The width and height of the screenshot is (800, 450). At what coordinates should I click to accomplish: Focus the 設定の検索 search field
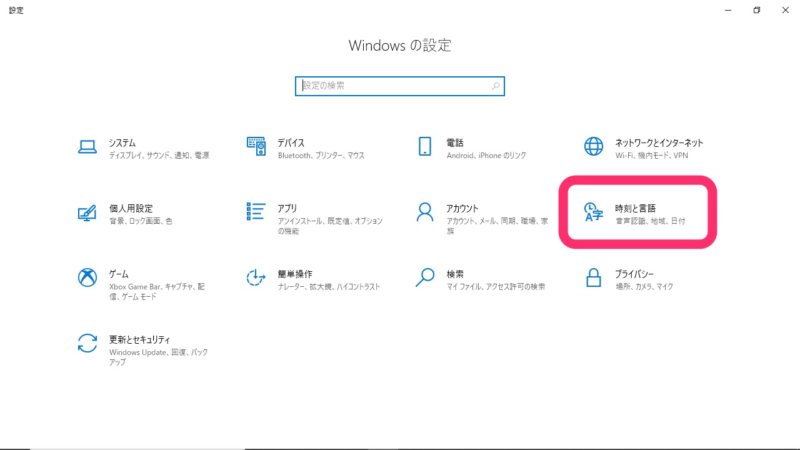399,86
